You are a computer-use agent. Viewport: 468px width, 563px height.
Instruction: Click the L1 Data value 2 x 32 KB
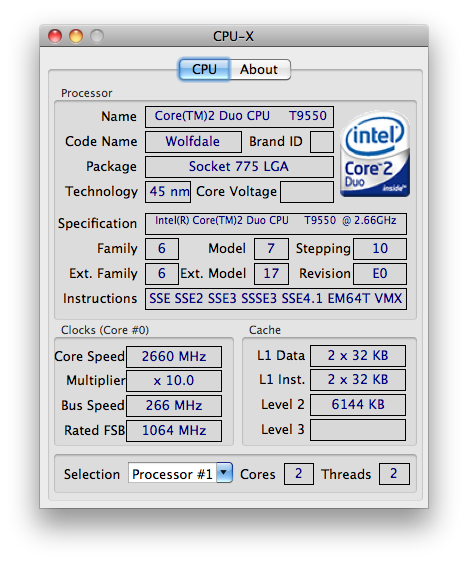(358, 356)
